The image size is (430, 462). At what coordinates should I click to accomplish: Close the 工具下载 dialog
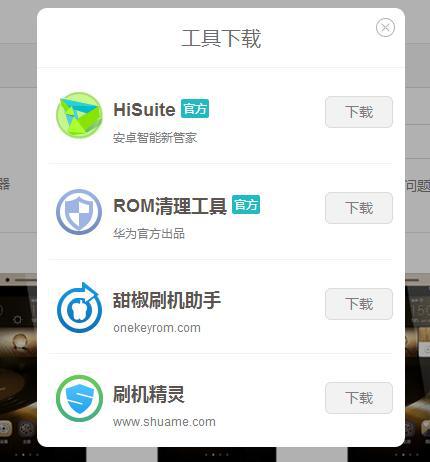(385, 27)
